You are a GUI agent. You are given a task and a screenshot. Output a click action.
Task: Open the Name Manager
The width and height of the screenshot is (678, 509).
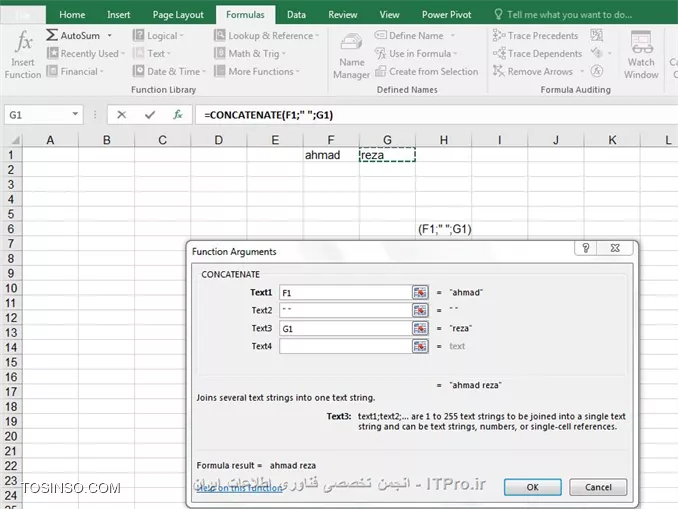pos(351,56)
